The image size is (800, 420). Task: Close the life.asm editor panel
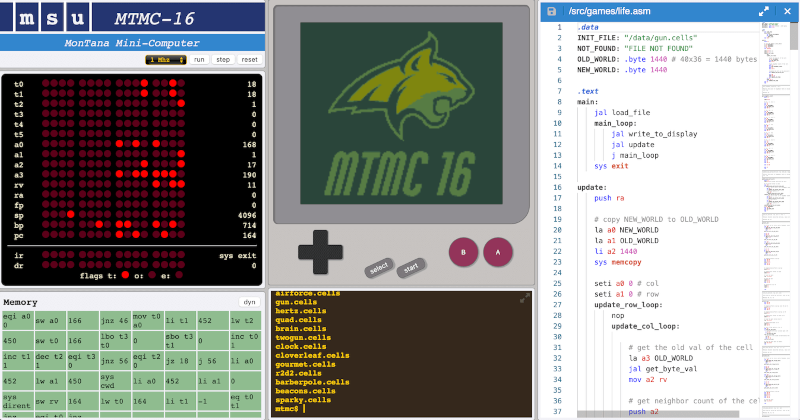pos(785,11)
